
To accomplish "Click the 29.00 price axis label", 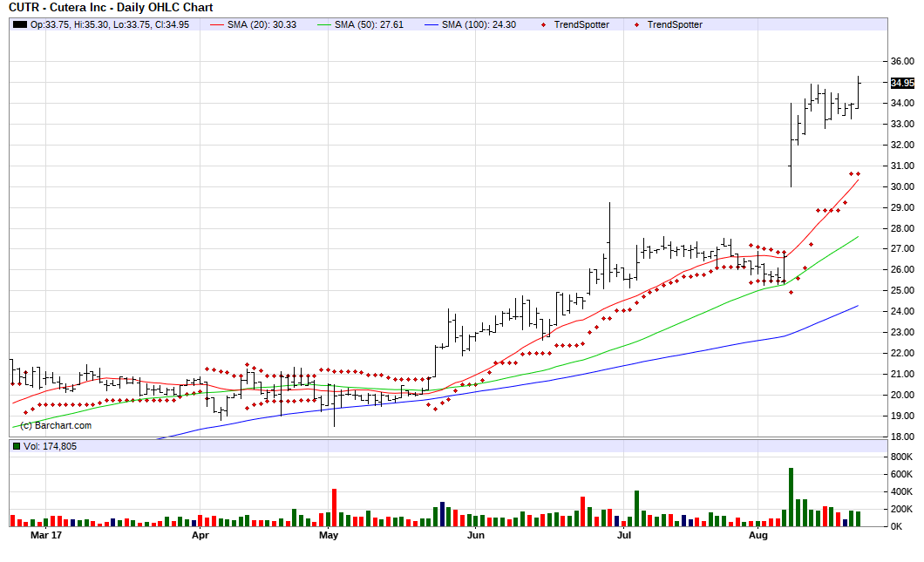I will [x=902, y=208].
